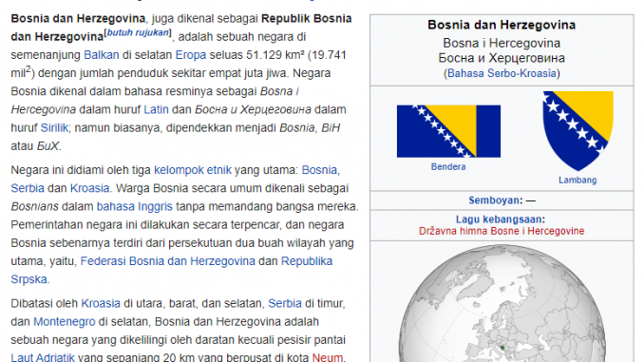This screenshot has width=644, height=362.
Task: Open the globe location map
Action: (x=502, y=303)
